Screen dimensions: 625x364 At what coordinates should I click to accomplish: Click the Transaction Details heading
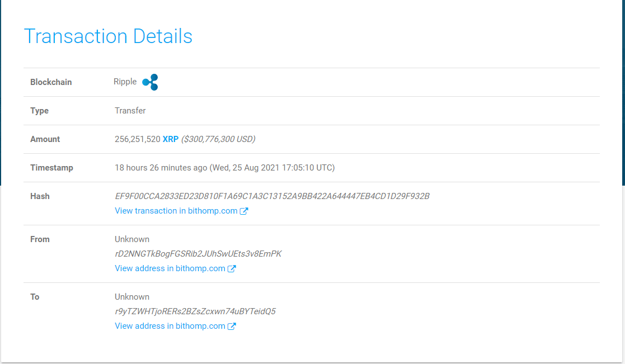(x=108, y=36)
